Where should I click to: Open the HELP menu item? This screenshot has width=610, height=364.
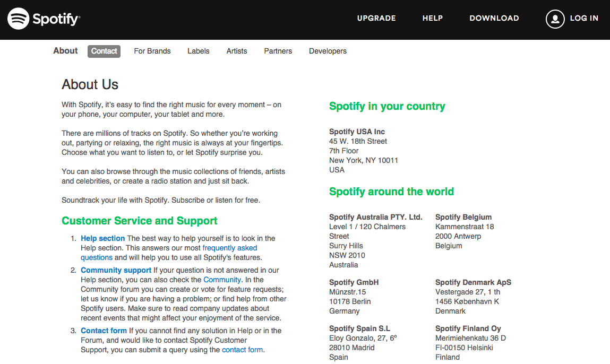(x=433, y=18)
